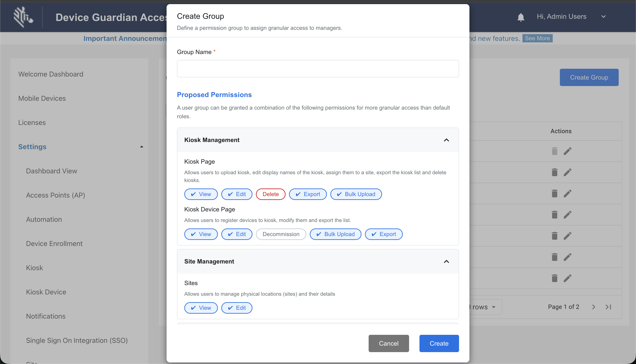Click the Cancel button in dialog

point(389,343)
